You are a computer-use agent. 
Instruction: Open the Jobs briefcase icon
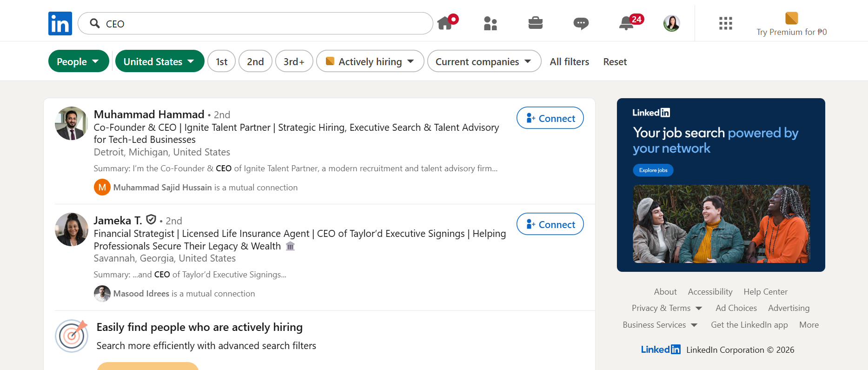click(536, 23)
